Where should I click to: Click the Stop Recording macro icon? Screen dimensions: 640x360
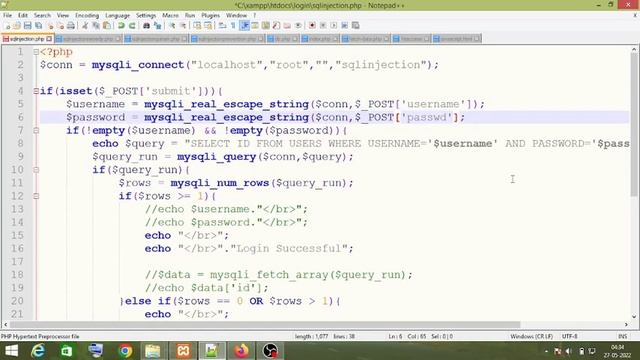point(323,26)
